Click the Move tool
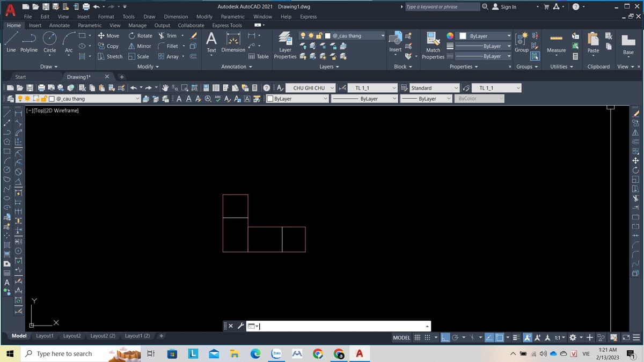Viewport: 644px width, 362px height. tap(108, 36)
